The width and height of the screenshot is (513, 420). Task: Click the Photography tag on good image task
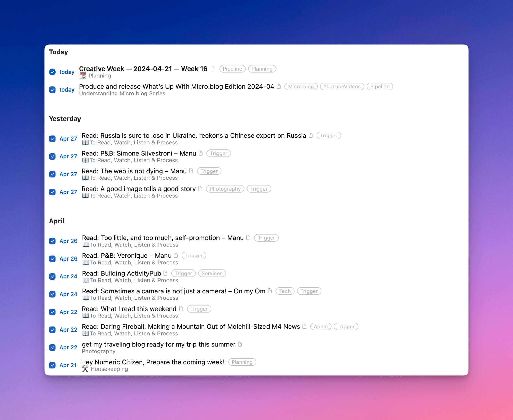(x=225, y=189)
